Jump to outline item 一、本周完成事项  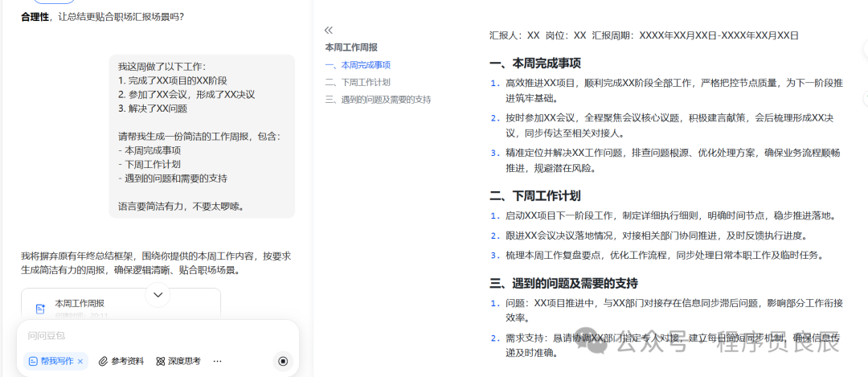[358, 65]
